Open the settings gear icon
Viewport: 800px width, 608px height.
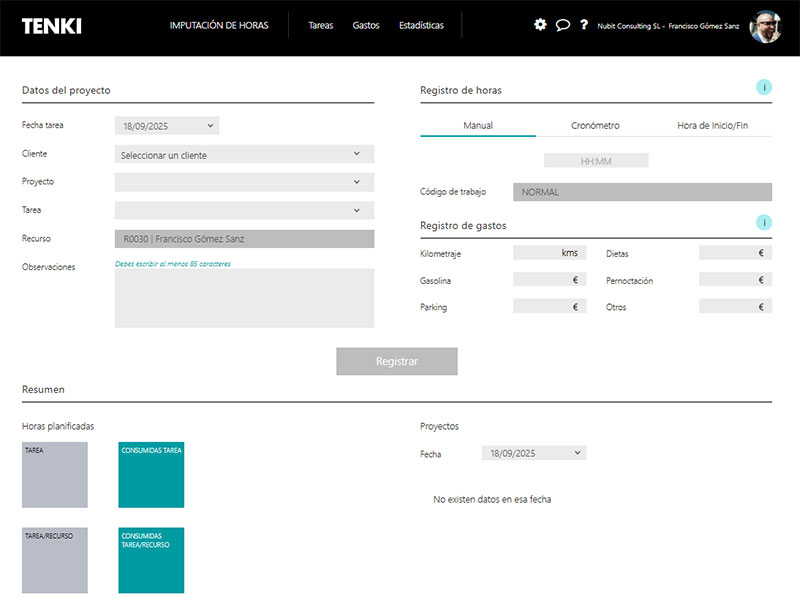coord(540,25)
